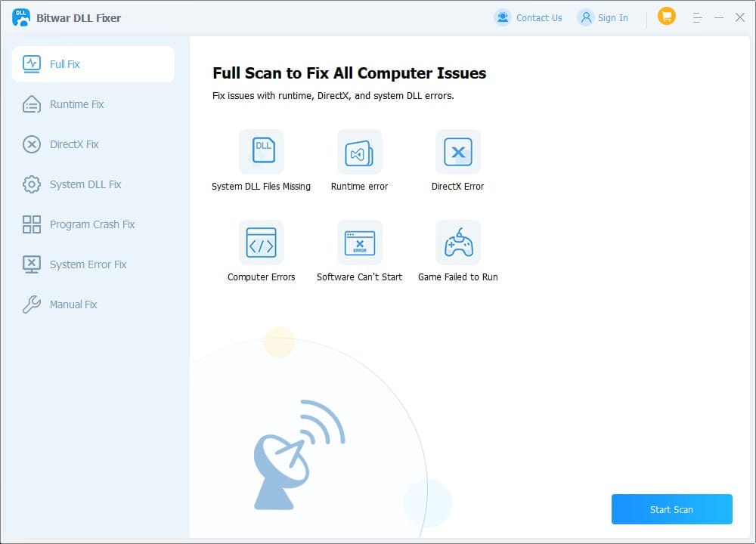Click the Bitwar DLL Fixer title text
Viewport: 756px width, 544px height.
click(79, 18)
